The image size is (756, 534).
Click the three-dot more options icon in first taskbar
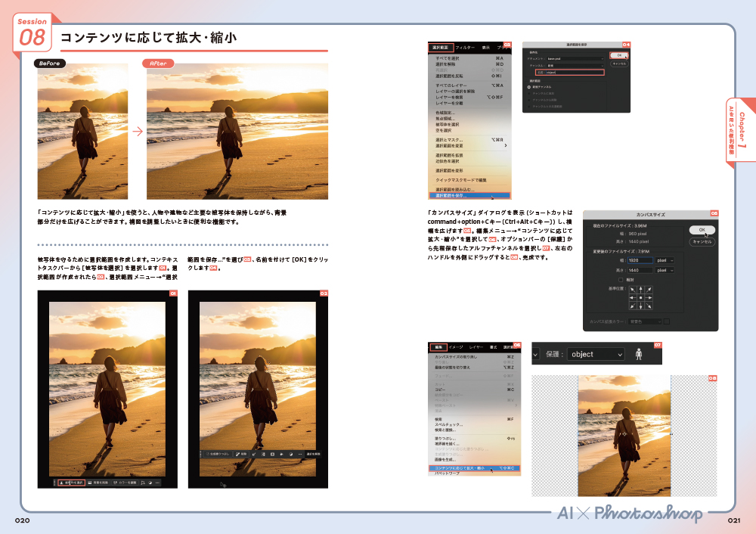157,482
